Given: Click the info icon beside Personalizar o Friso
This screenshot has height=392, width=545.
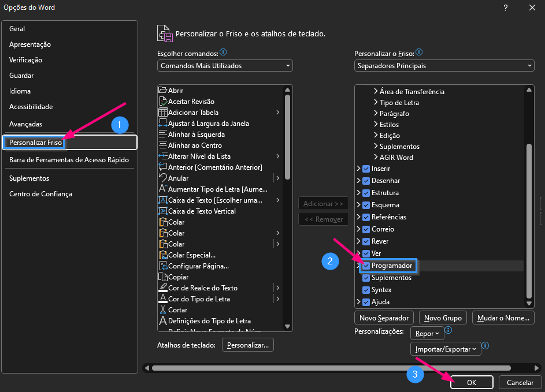Looking at the screenshot, I should click(x=419, y=52).
